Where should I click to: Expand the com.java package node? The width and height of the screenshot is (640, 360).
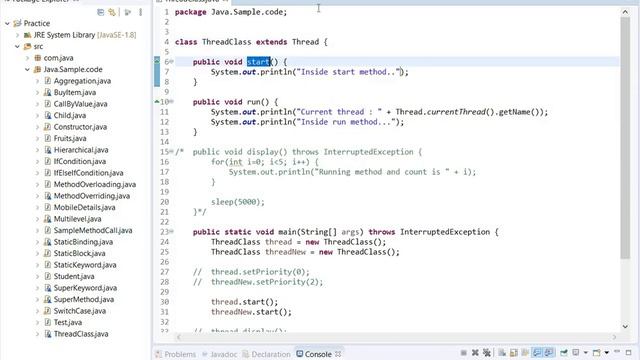pos(27,58)
